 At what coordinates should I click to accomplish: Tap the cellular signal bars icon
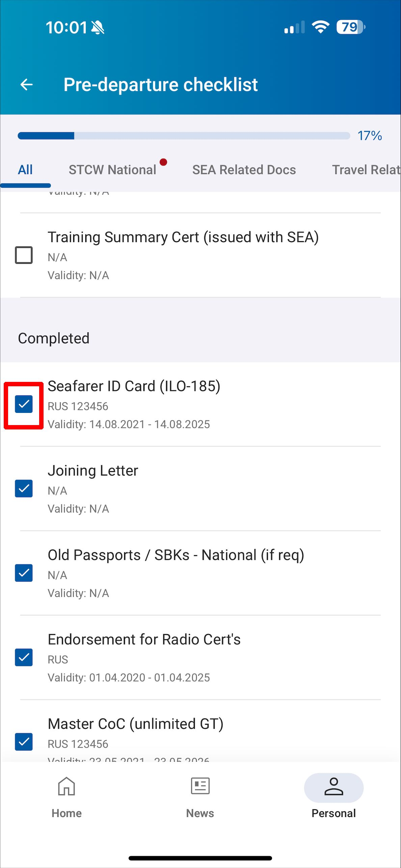pyautogui.click(x=294, y=27)
